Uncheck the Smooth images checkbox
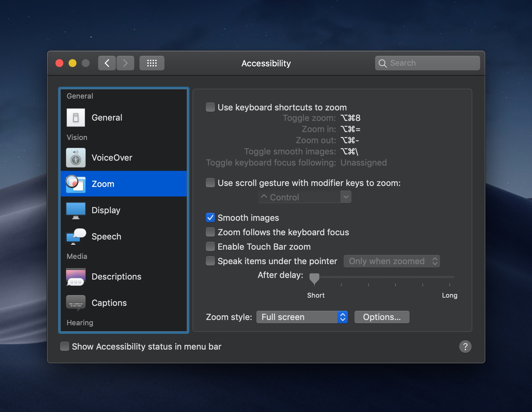Image resolution: width=532 pixels, height=412 pixels. pos(210,217)
